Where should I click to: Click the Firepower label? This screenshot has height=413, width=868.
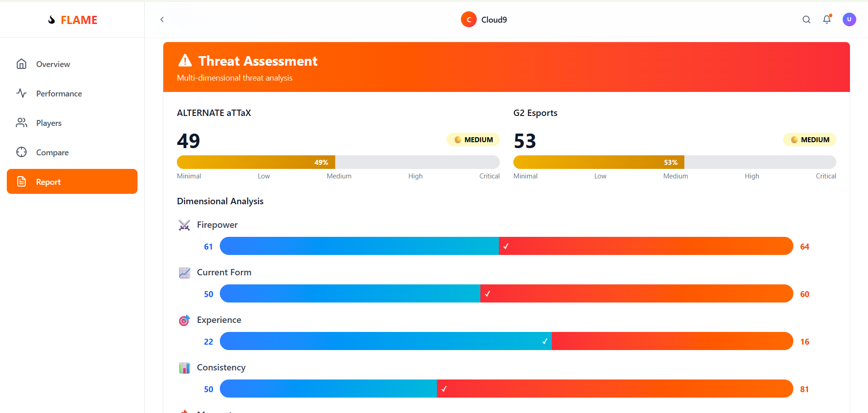point(217,225)
